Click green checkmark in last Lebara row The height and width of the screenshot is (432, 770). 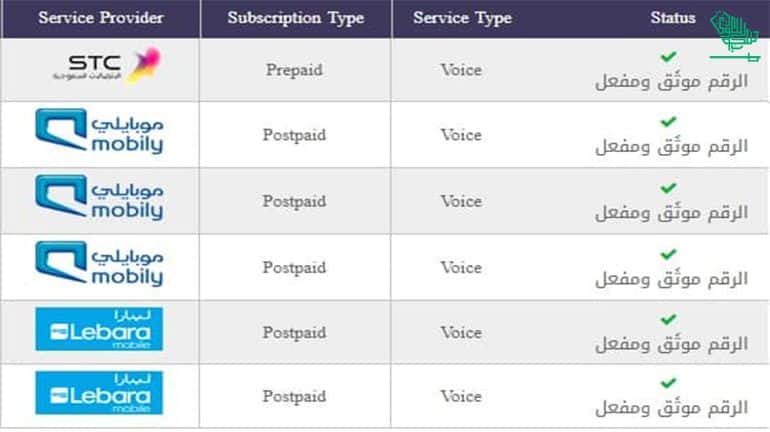668,383
